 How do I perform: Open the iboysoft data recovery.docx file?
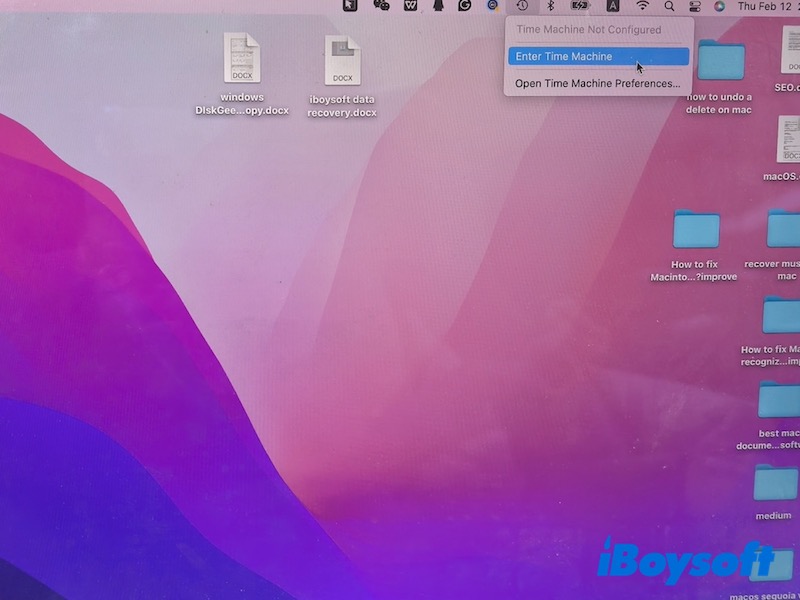341,60
